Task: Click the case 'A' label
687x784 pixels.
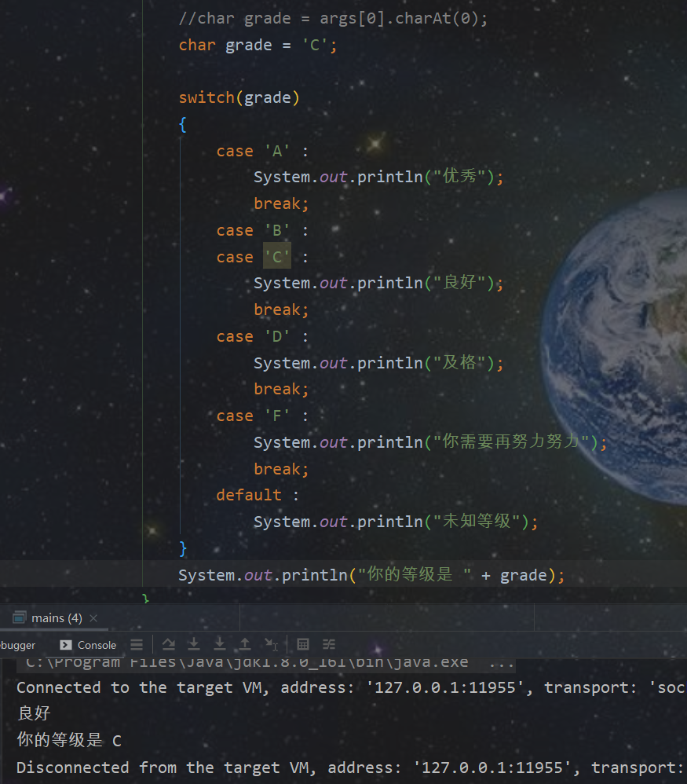Action: 262,151
